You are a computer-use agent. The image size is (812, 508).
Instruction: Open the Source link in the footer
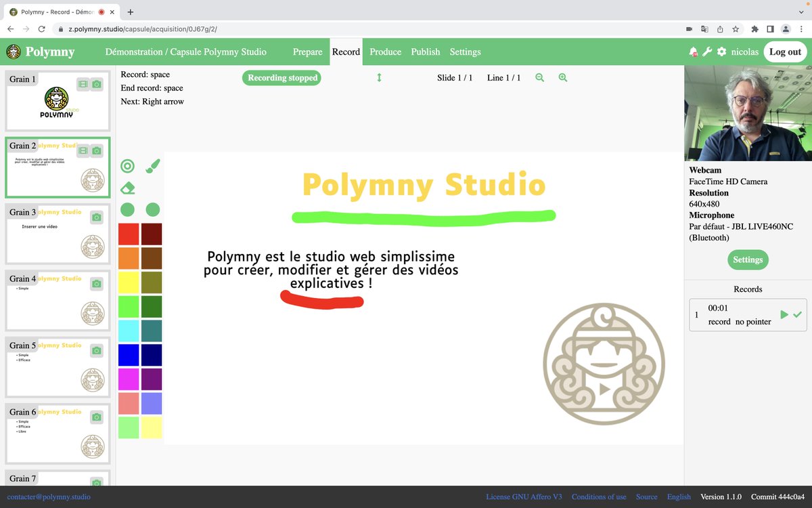(647, 496)
